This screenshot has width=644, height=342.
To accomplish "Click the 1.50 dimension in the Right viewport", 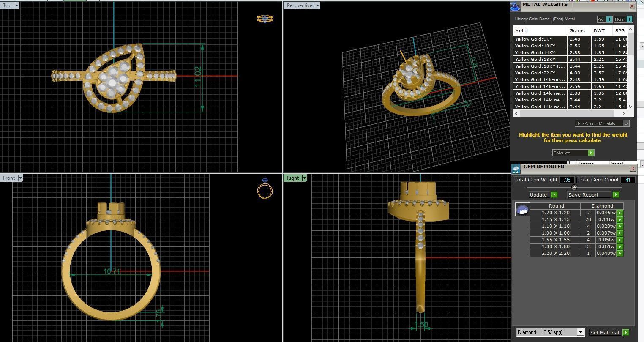I will pos(421,325).
